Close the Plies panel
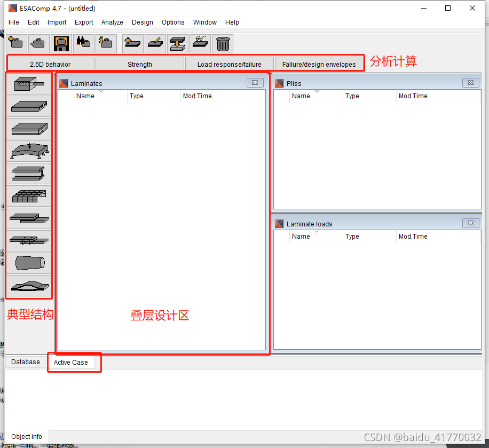The image size is (489, 448). pos(471,83)
